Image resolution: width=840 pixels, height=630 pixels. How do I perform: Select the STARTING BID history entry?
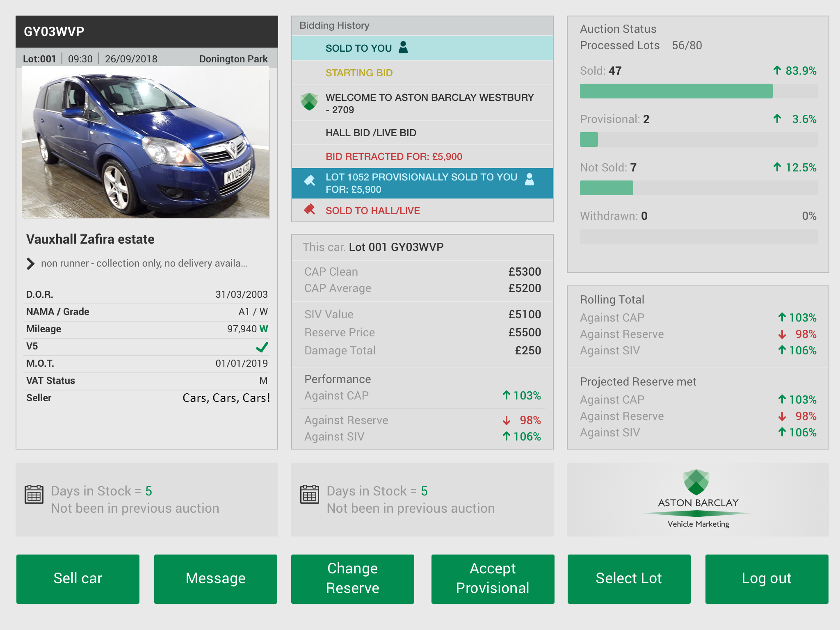point(359,73)
